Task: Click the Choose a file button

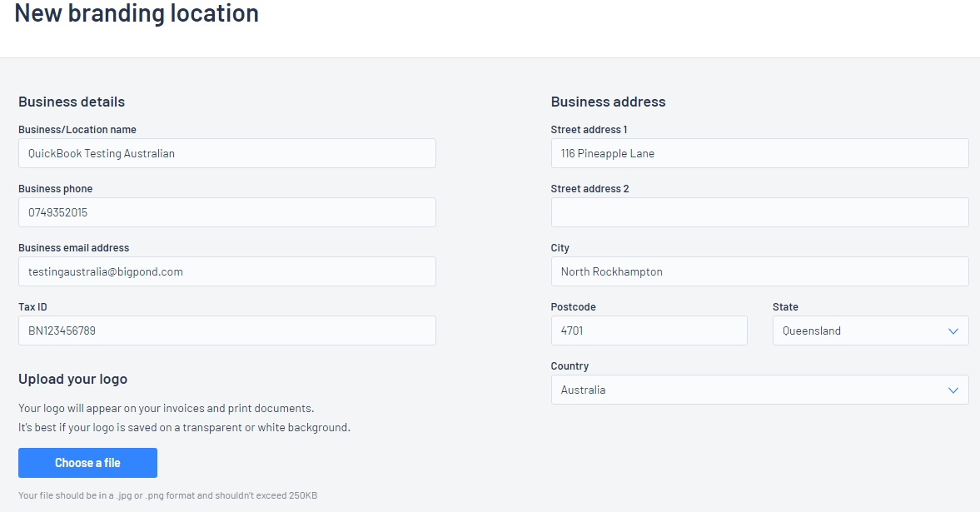Action: pos(87,463)
